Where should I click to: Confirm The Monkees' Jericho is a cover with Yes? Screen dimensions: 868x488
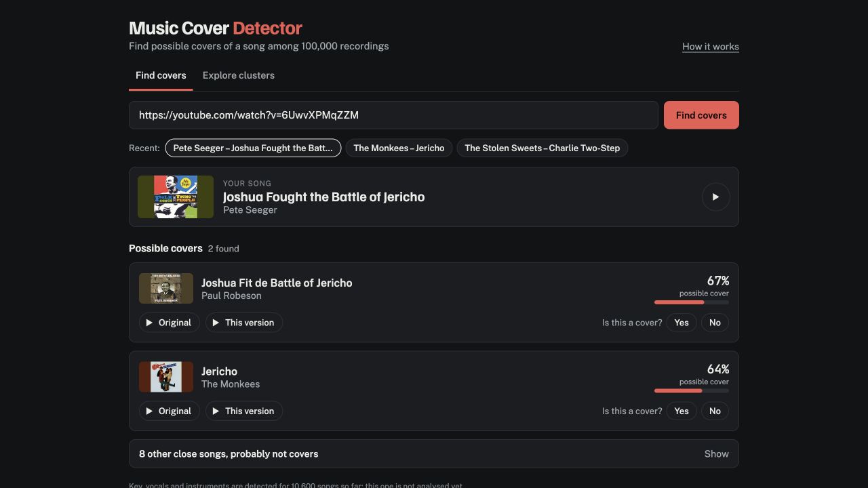(x=682, y=411)
